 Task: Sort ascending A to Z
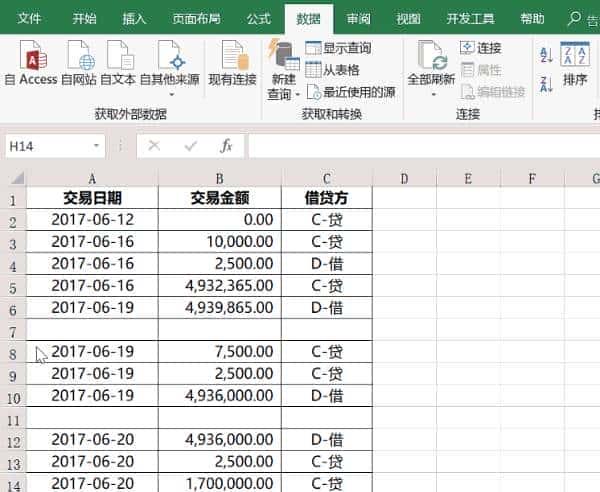[546, 55]
